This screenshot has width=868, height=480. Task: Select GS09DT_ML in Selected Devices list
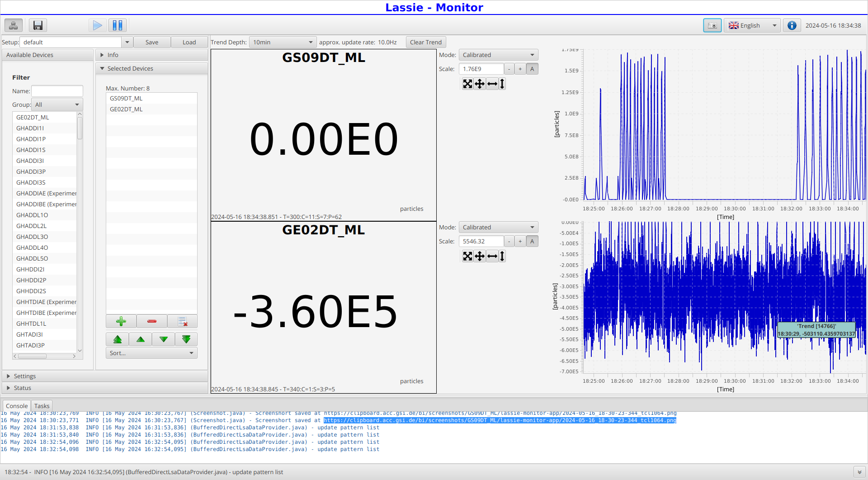151,98
